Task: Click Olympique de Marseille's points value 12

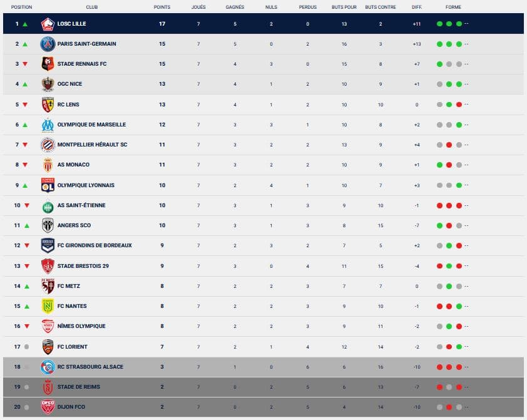Action: pos(162,125)
